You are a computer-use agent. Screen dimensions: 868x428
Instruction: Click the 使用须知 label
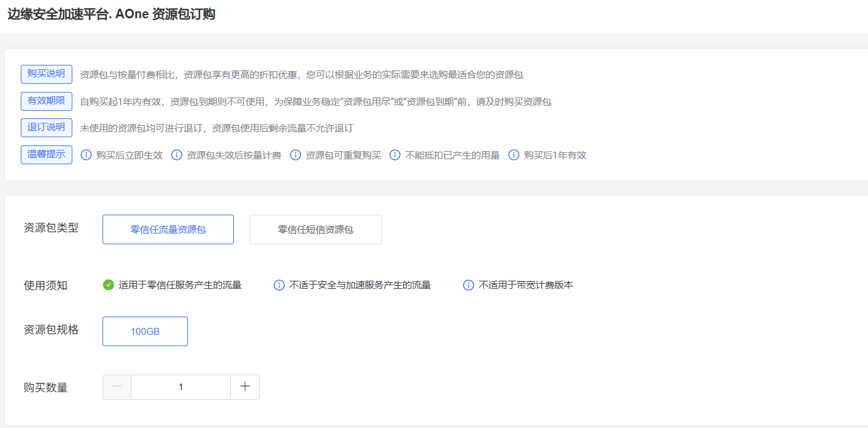click(x=45, y=286)
